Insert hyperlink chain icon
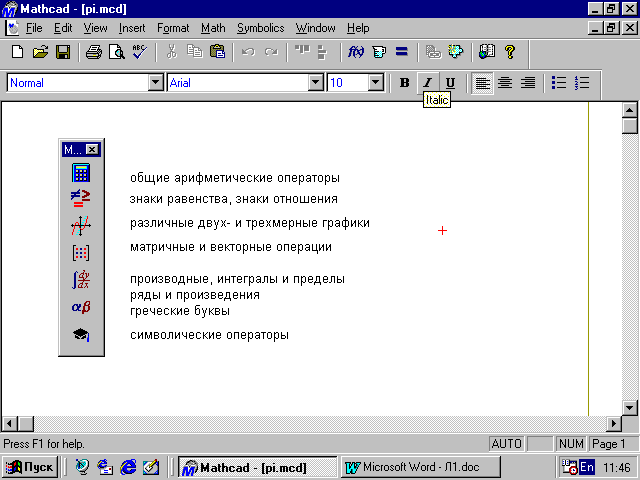 coord(433,52)
